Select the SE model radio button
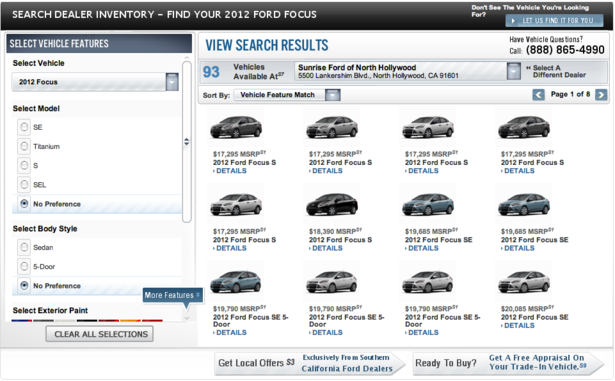Image resolution: width=615 pixels, height=381 pixels. click(x=24, y=127)
